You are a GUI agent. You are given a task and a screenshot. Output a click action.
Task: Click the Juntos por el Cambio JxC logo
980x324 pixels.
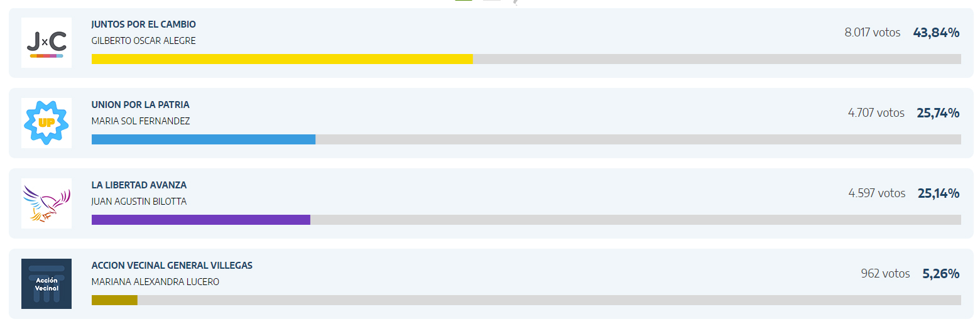(46, 43)
